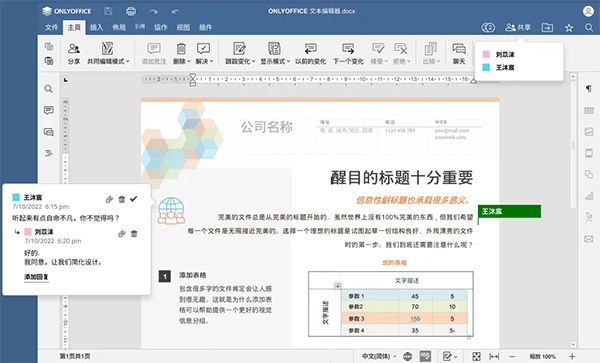Click the print icon in title bar
The height and width of the screenshot is (363, 600).
click(x=131, y=11)
